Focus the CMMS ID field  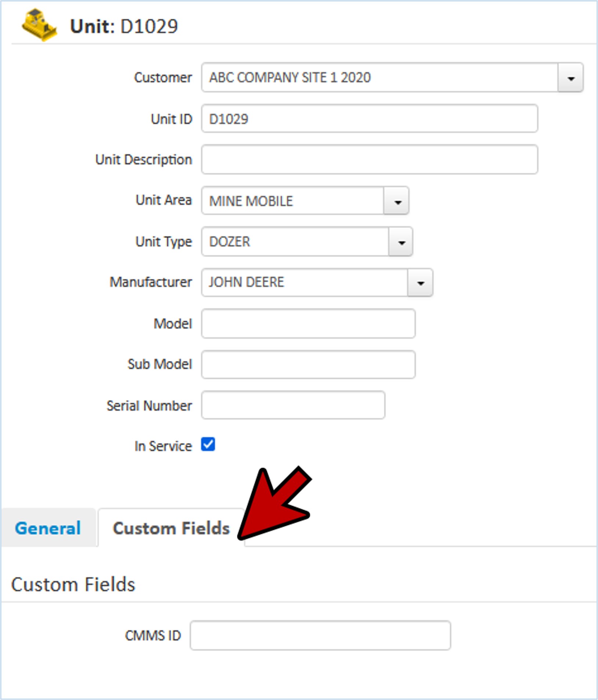[x=320, y=635]
